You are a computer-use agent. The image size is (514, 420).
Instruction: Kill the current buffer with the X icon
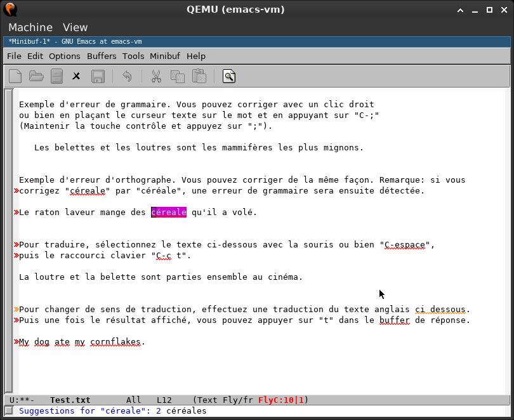pyautogui.click(x=76, y=75)
